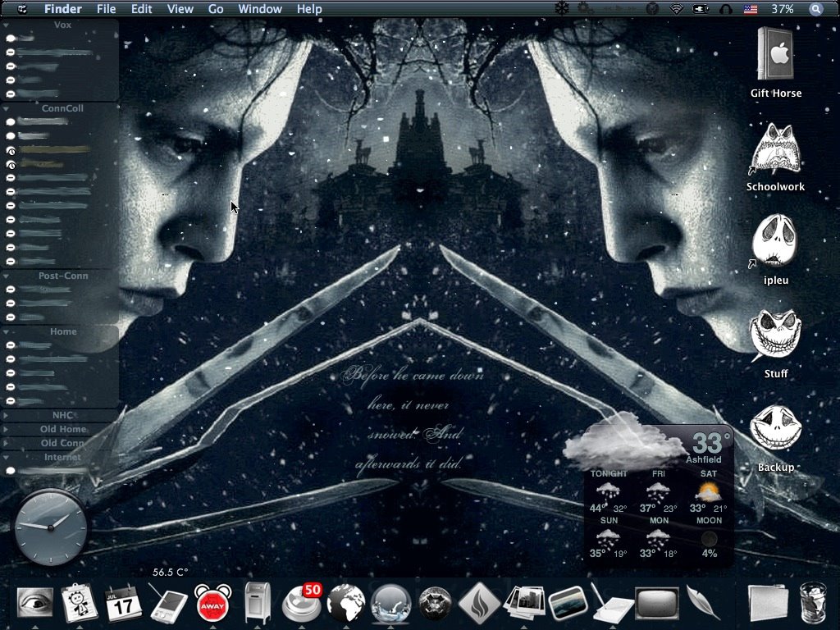The height and width of the screenshot is (630, 840).
Task: Collapse the Post-Conn buddy group
Action: tap(6, 276)
